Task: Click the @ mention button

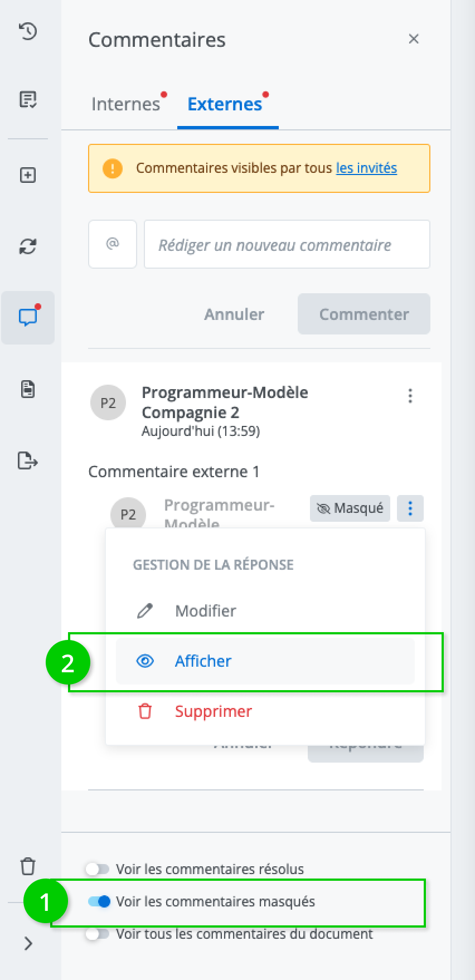Action: coord(113,244)
